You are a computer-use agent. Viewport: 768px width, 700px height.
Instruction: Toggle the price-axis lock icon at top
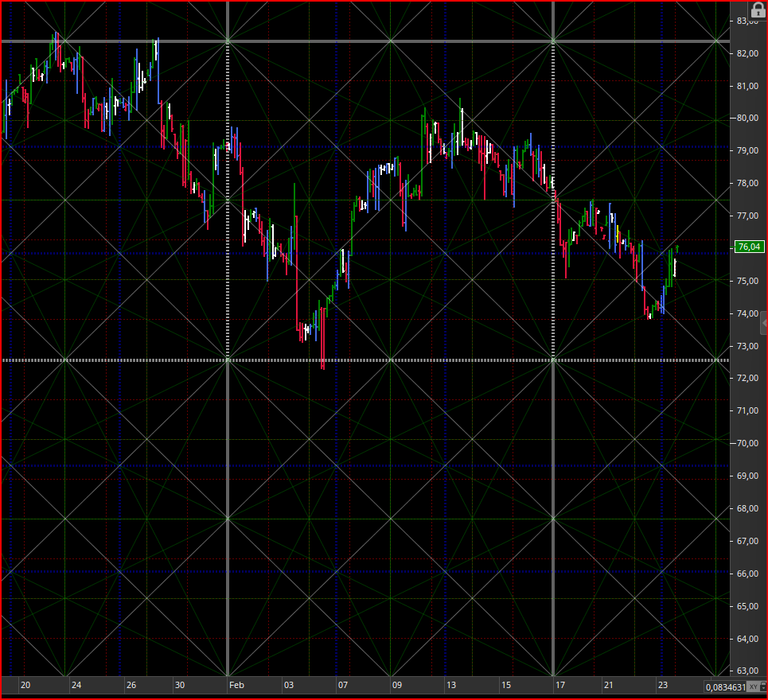tap(758, 10)
